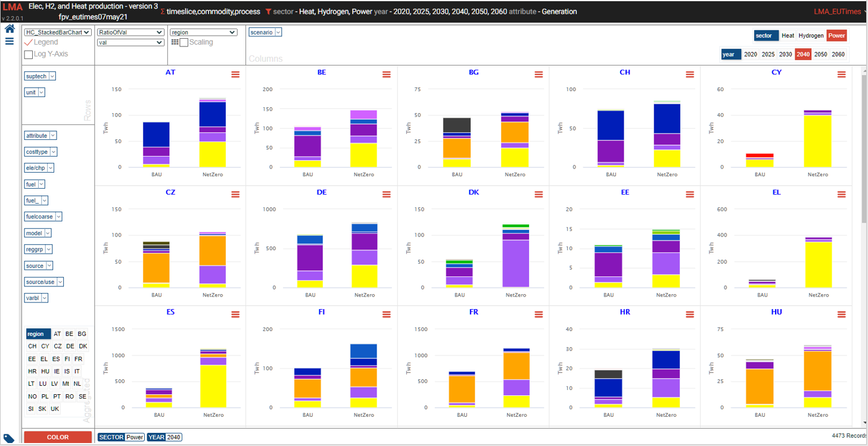Open the BG chart context menu icon

pyautogui.click(x=539, y=74)
